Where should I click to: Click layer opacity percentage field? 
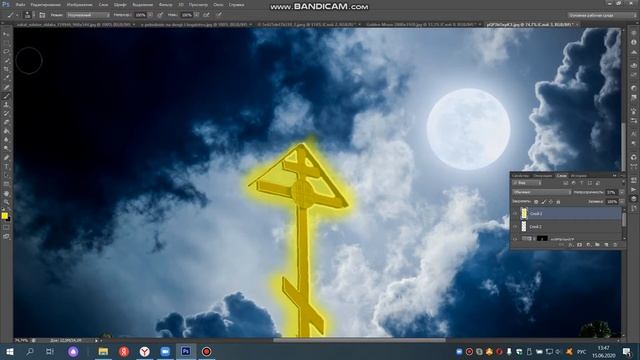(611, 192)
